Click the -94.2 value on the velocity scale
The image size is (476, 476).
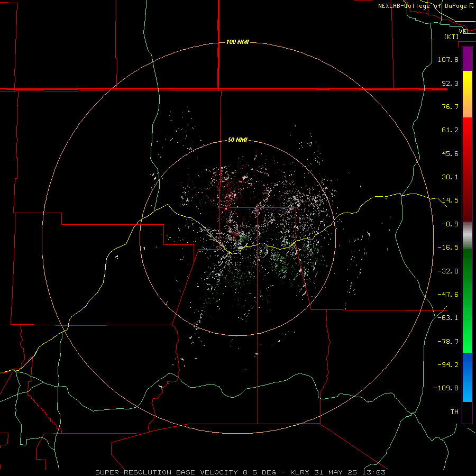click(448, 365)
